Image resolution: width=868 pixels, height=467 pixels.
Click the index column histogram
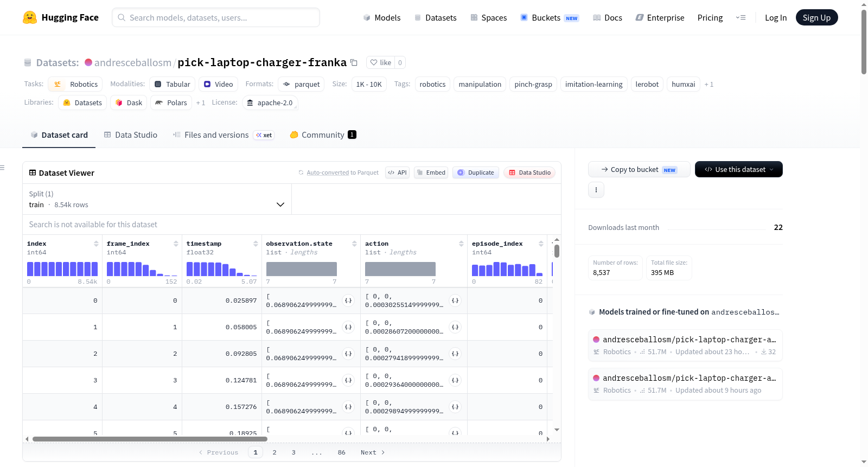(62, 269)
